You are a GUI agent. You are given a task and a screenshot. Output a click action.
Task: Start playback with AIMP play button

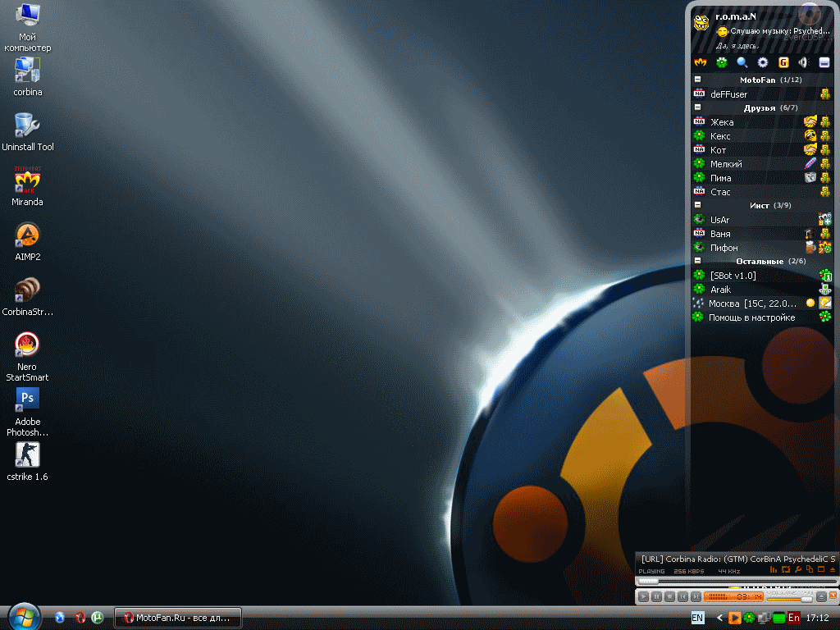click(643, 596)
